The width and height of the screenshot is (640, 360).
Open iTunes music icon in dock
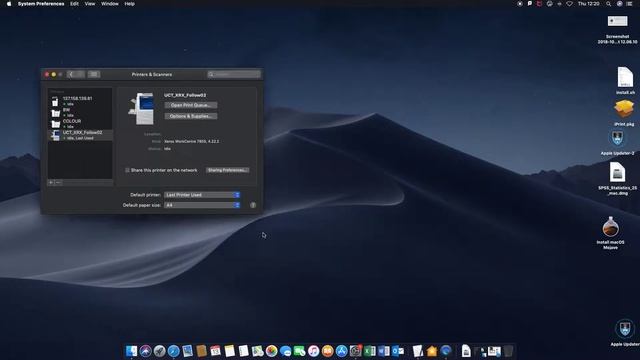click(313, 351)
